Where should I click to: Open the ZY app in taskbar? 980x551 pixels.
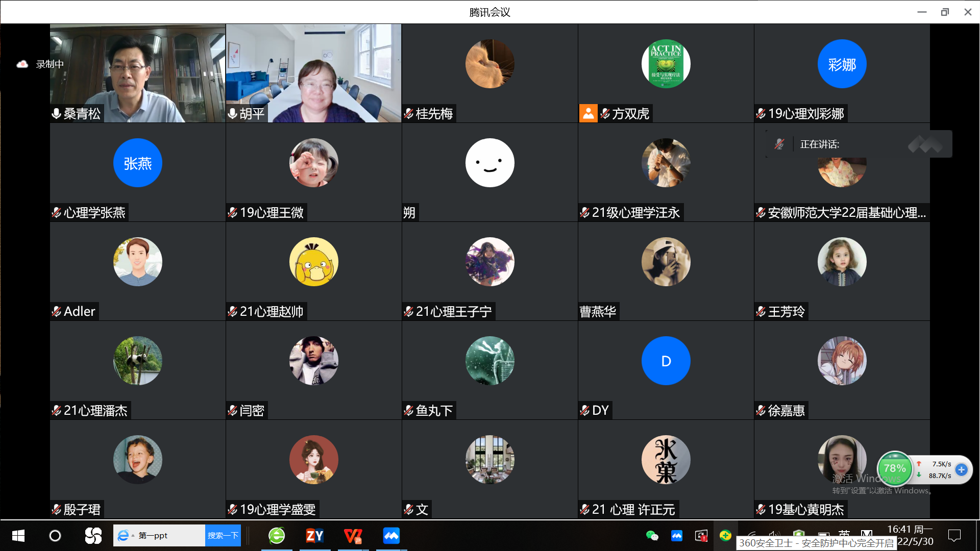pos(314,536)
